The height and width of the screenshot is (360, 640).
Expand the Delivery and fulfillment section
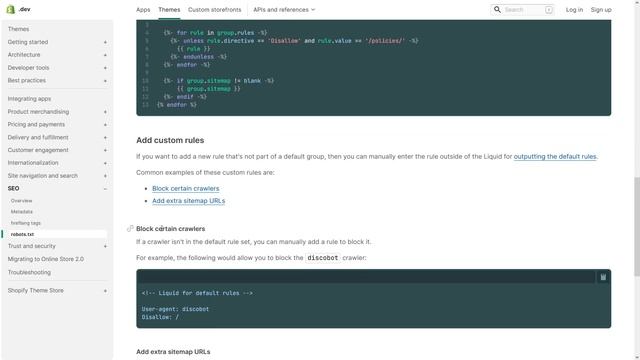pos(105,138)
